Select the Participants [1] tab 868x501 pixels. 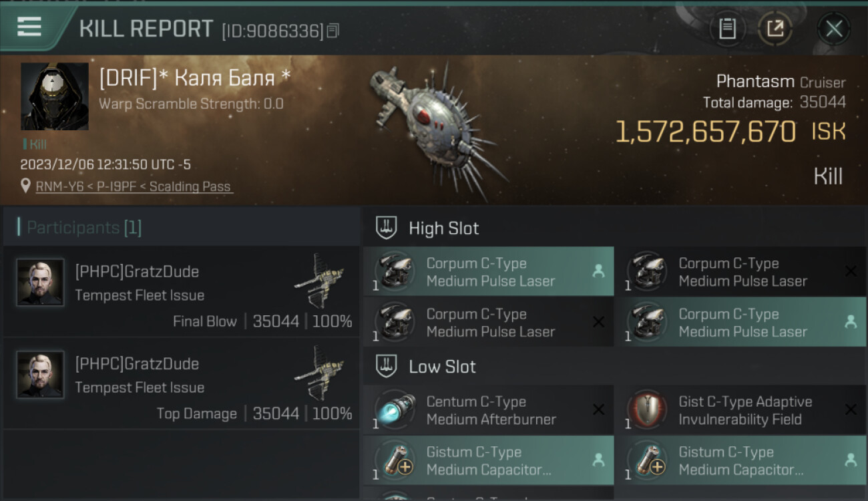pyautogui.click(x=84, y=228)
